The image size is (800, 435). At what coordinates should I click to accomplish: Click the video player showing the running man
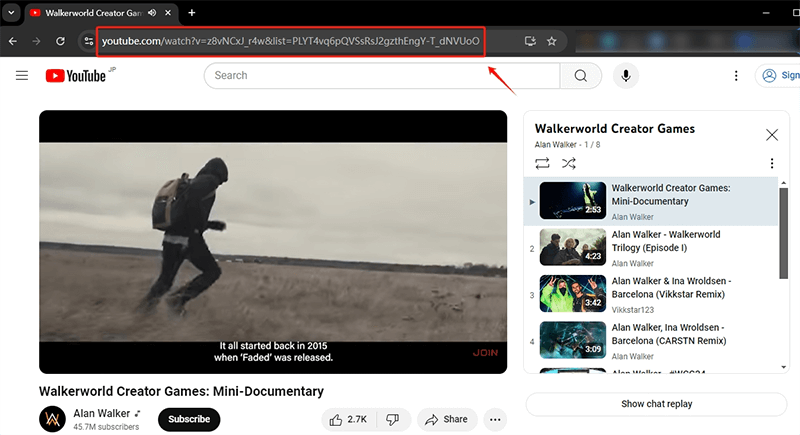pos(273,242)
